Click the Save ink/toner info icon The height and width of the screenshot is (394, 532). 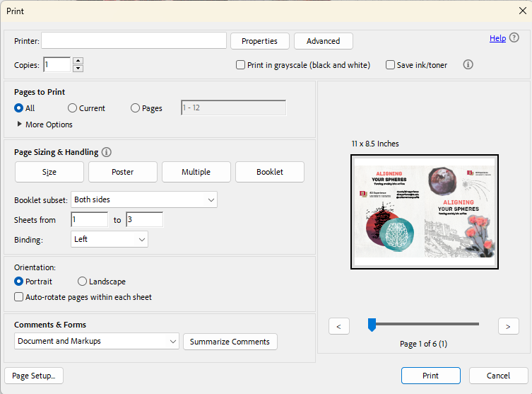[468, 64]
